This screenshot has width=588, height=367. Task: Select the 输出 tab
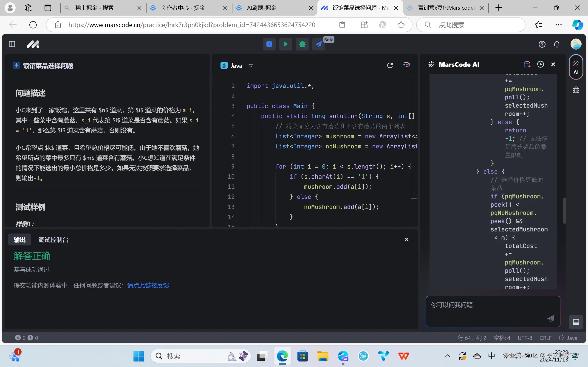coord(20,240)
